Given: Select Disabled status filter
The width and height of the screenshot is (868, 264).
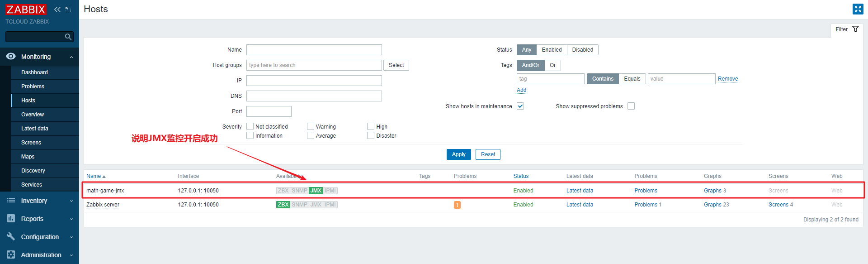Looking at the screenshot, I should [x=582, y=50].
